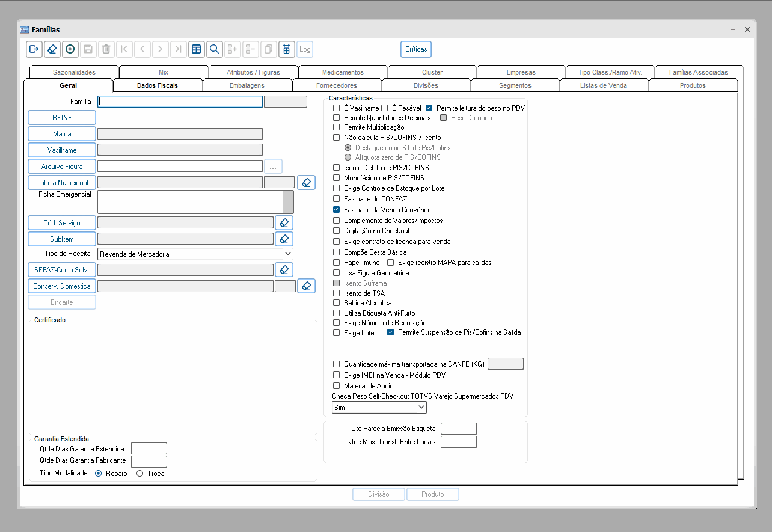Screen dimensions: 772x532
Task: Go to the previous record
Action: [x=142, y=49]
